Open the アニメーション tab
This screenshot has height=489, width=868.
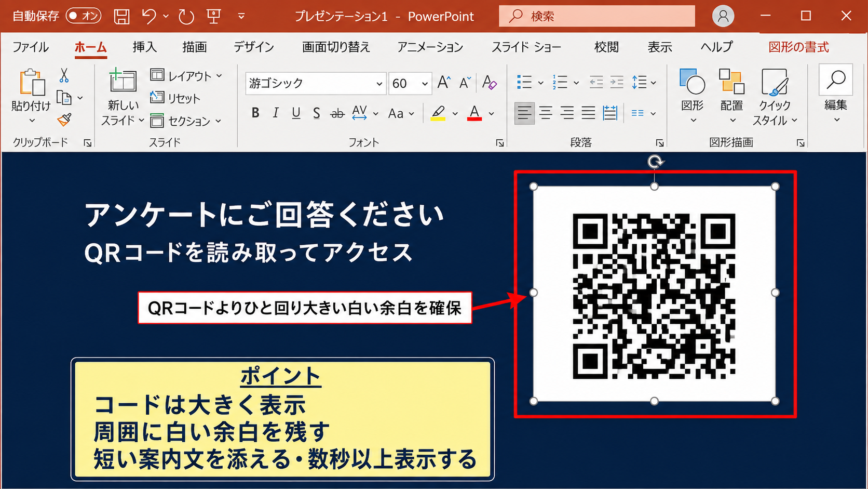click(430, 47)
